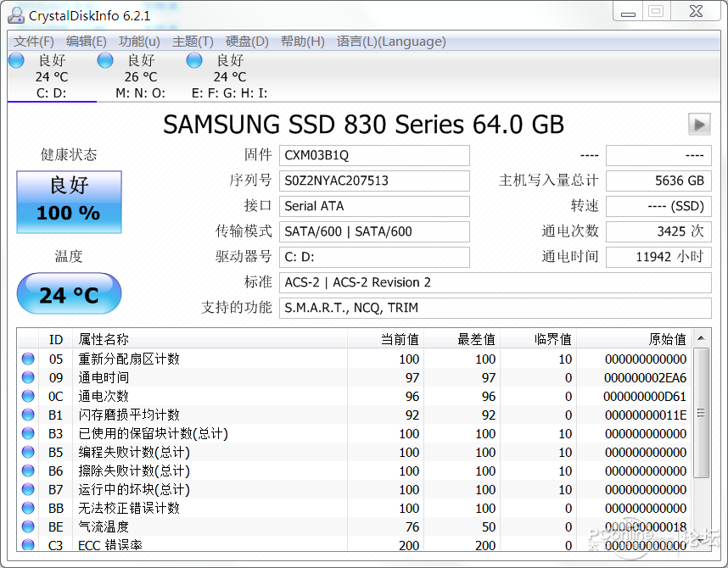Click the 24 °C temperature button

click(70, 293)
